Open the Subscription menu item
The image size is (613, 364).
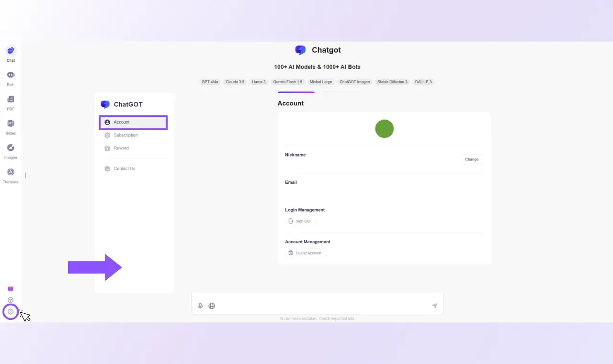pyautogui.click(x=125, y=135)
